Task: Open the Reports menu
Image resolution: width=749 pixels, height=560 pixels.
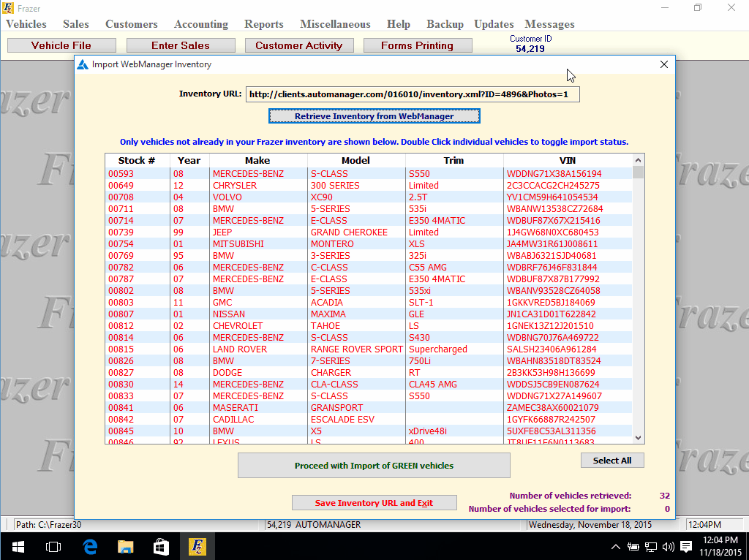Action: tap(263, 24)
